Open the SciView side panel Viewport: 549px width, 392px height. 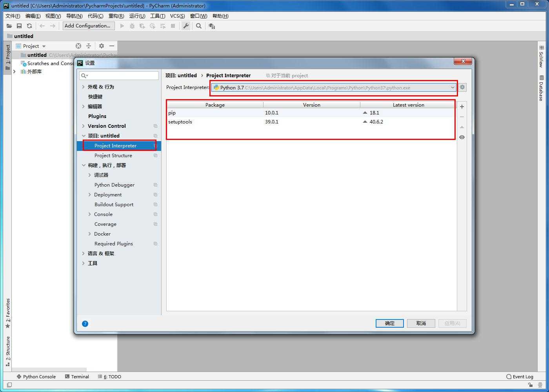click(x=541, y=56)
